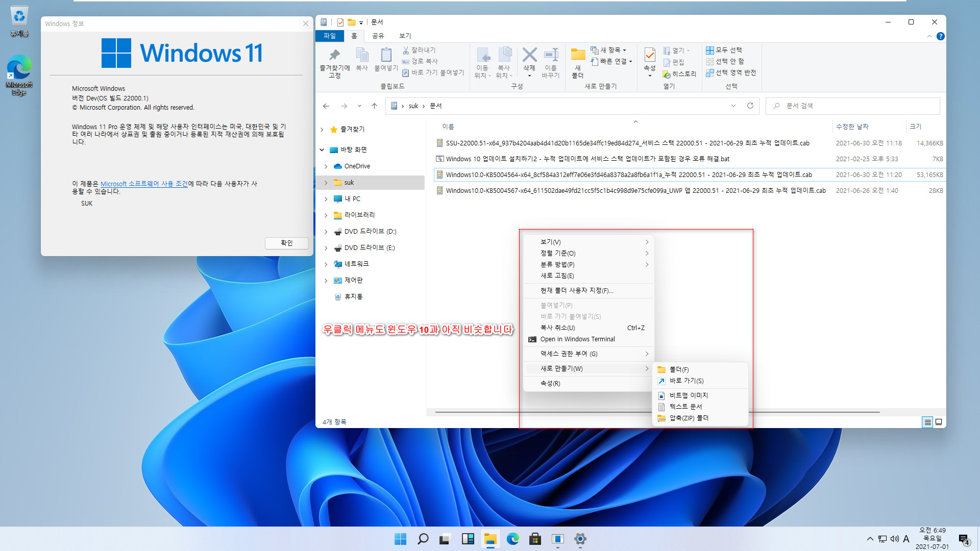Image resolution: width=980 pixels, height=551 pixels.
Task: Create a New folder from ribbon
Action: click(578, 62)
